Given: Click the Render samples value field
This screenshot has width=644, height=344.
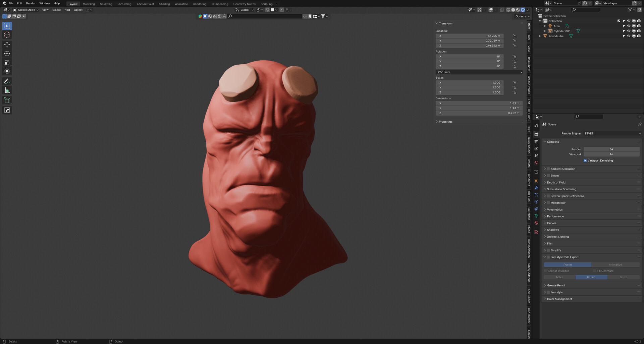Looking at the screenshot, I should coord(611,149).
